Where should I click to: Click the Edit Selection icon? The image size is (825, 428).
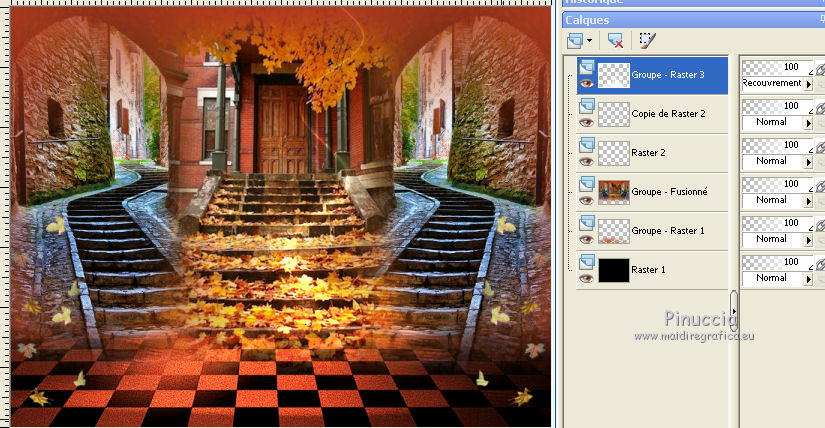point(647,41)
